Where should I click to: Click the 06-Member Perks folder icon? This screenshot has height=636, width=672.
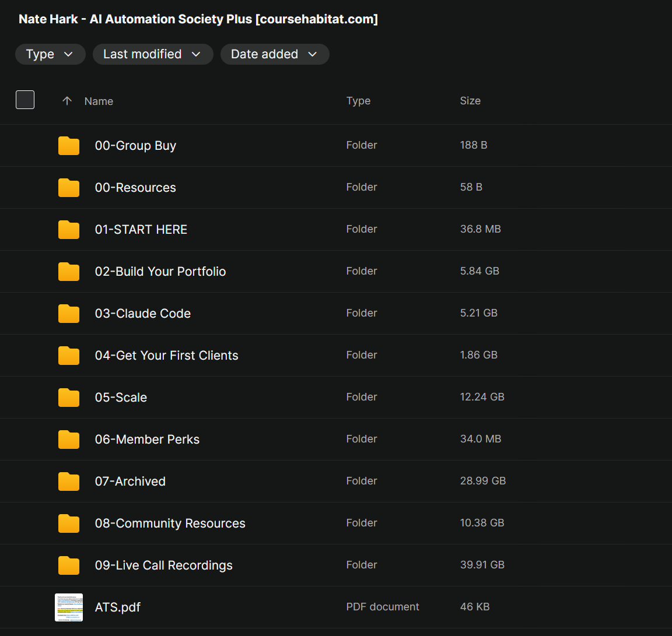coord(69,440)
